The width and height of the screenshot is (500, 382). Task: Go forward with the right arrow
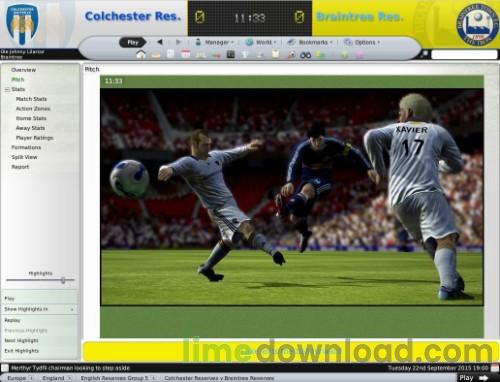click(x=178, y=42)
